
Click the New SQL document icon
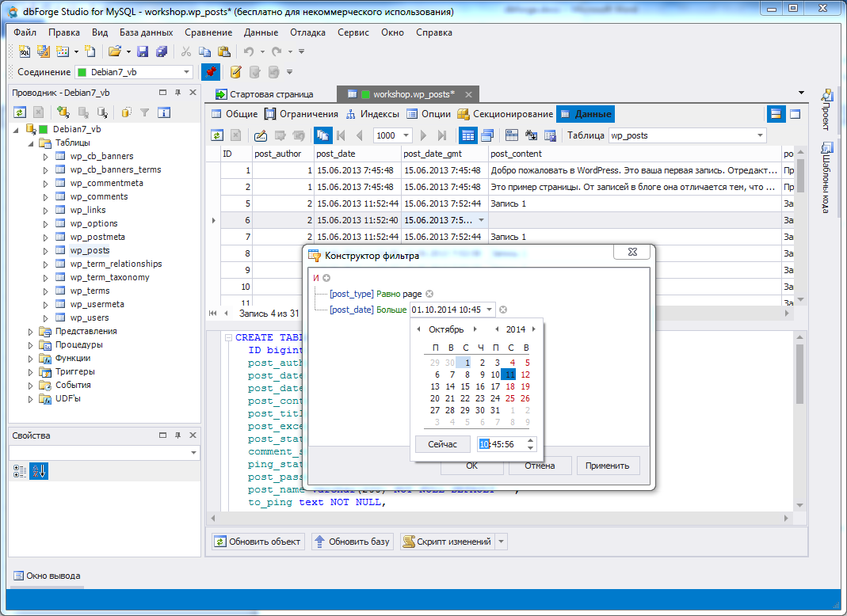click(25, 51)
